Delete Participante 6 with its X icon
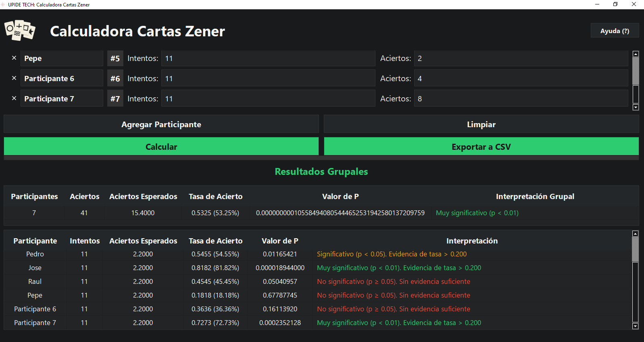 (x=14, y=78)
